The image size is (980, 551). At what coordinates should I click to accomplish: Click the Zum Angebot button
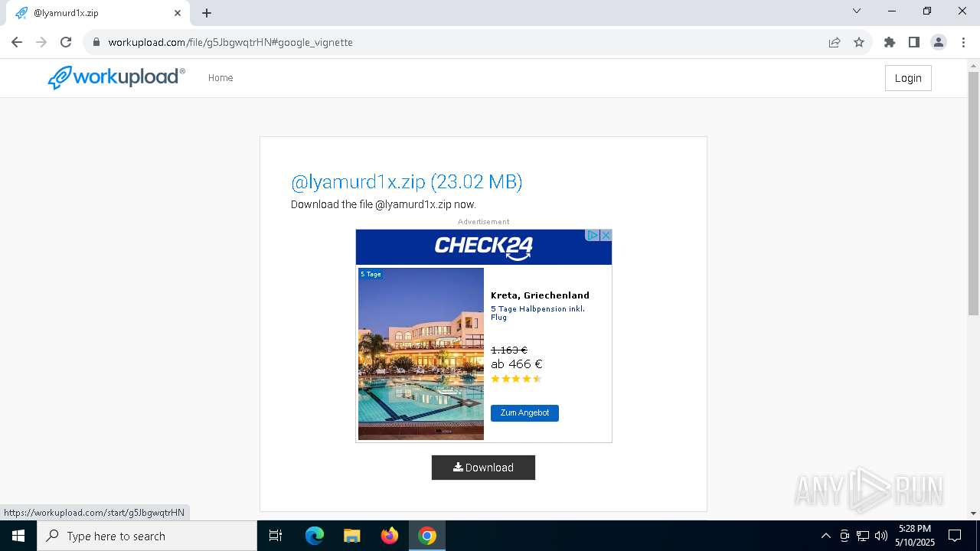click(524, 413)
